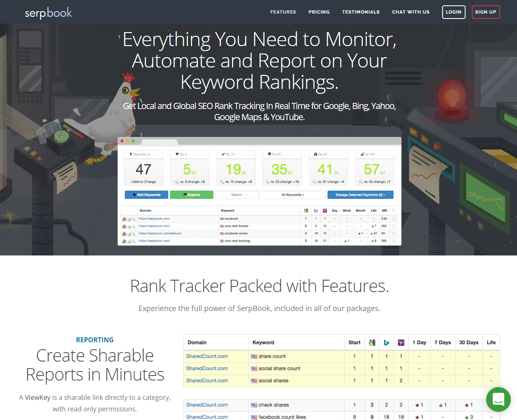The image size is (517, 420).
Task: Click the Google icon in dashboard table header
Action: point(306,211)
